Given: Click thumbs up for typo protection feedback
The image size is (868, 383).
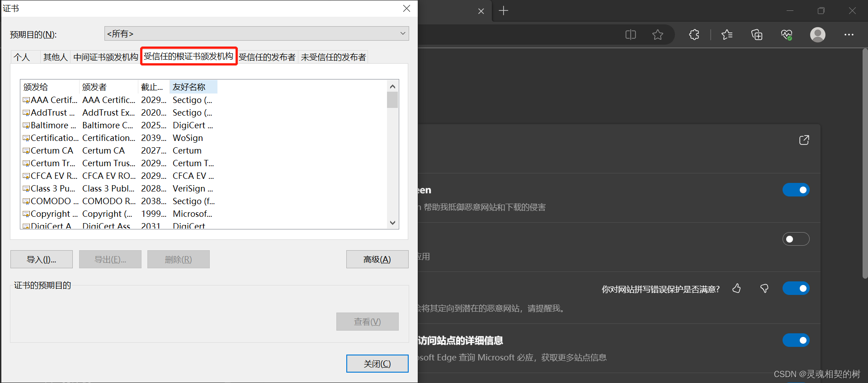Looking at the screenshot, I should tap(736, 289).
